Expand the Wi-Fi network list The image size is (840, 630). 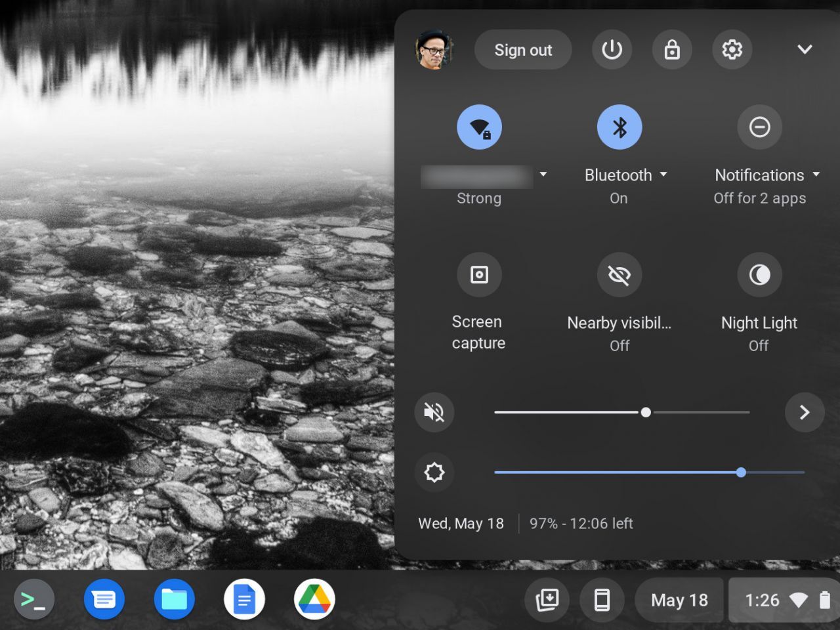point(543,175)
